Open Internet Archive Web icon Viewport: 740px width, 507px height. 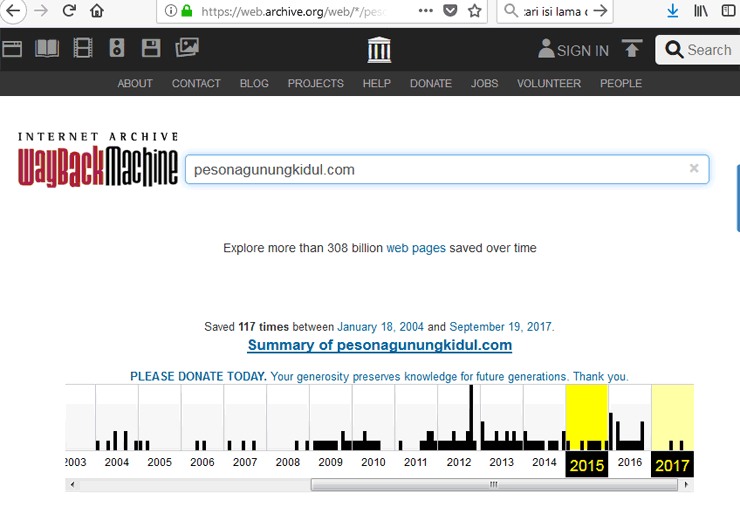click(x=12, y=49)
